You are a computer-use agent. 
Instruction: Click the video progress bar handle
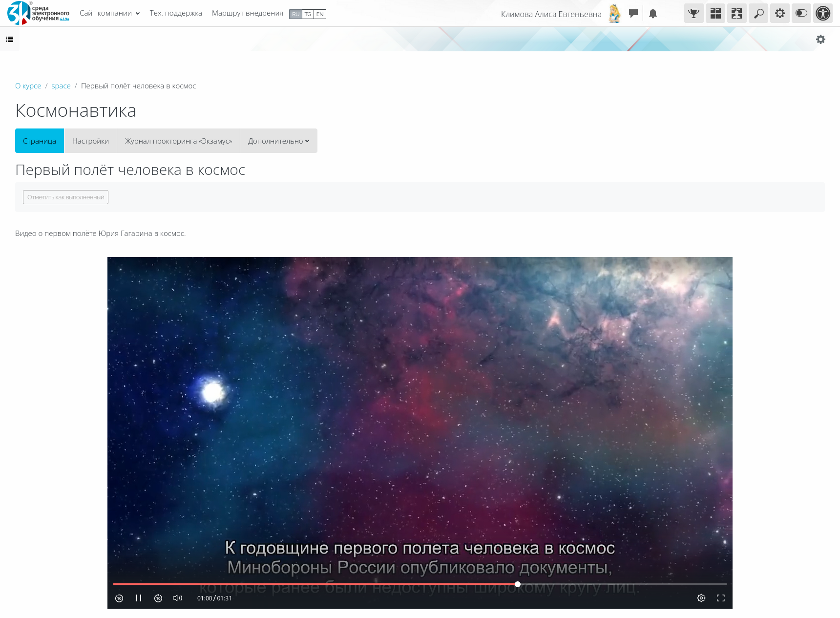pyautogui.click(x=518, y=584)
